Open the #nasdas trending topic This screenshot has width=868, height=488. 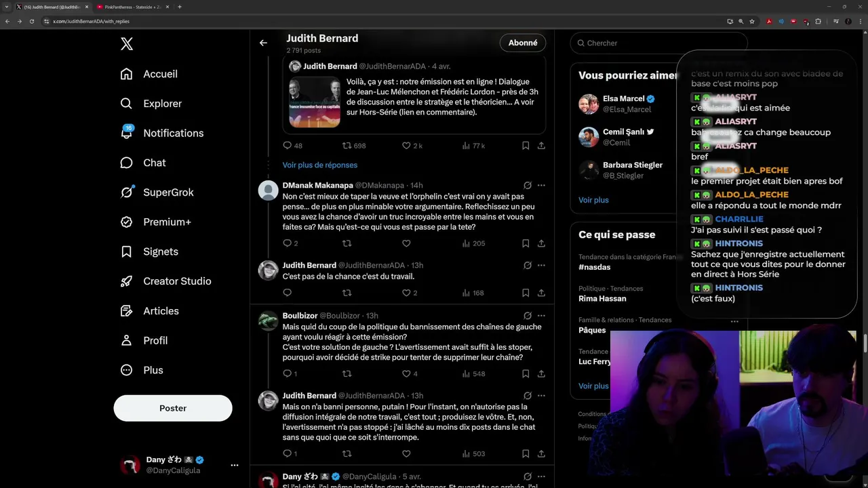click(595, 268)
